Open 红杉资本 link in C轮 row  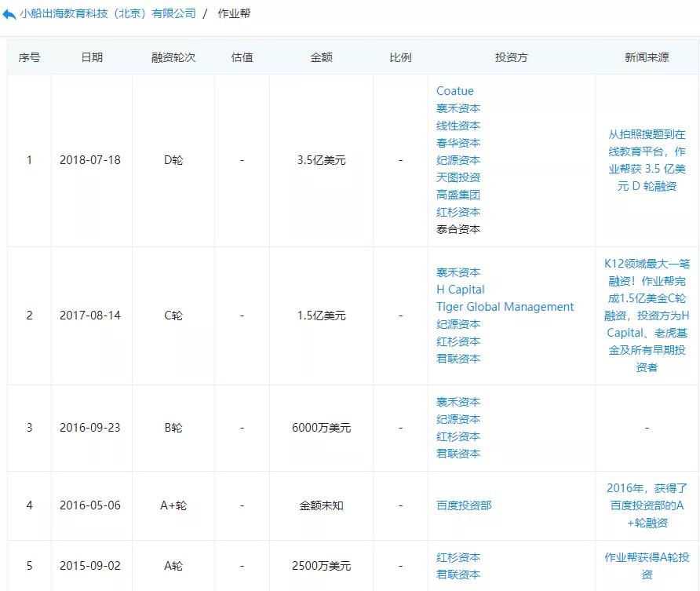point(458,341)
